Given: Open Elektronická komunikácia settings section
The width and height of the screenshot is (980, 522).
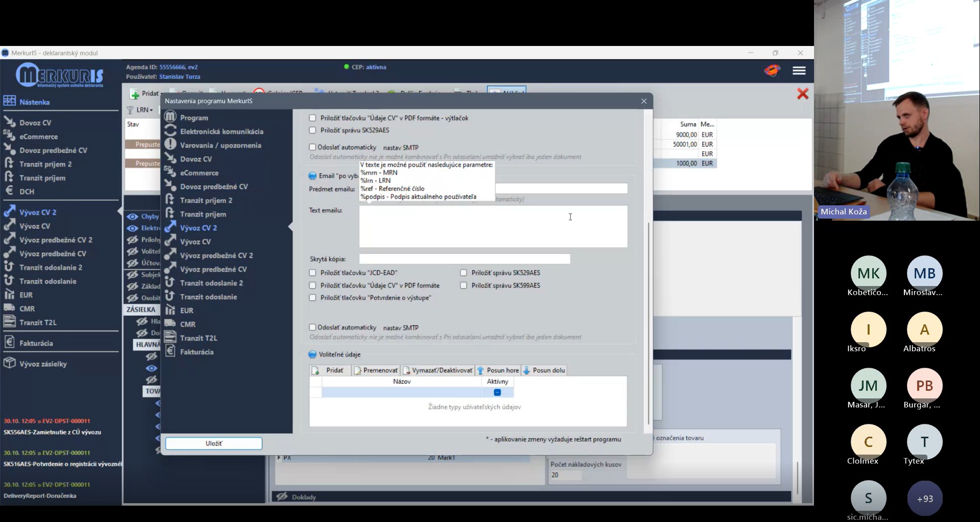Looking at the screenshot, I should click(x=221, y=131).
